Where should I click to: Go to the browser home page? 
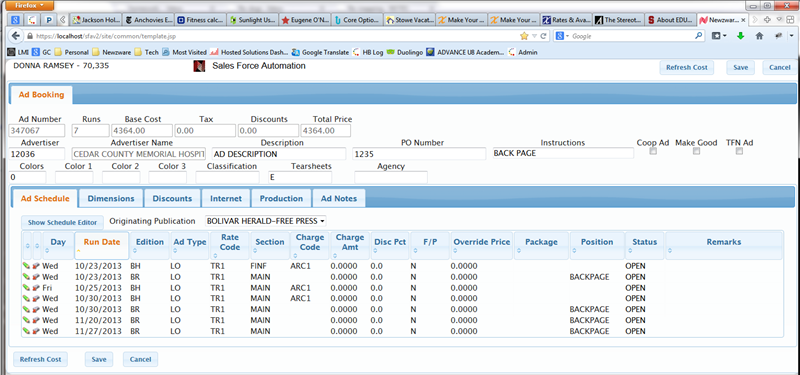point(759,36)
